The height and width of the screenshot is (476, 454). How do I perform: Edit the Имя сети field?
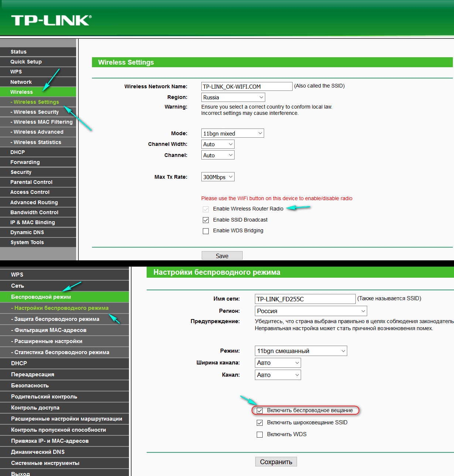point(305,299)
